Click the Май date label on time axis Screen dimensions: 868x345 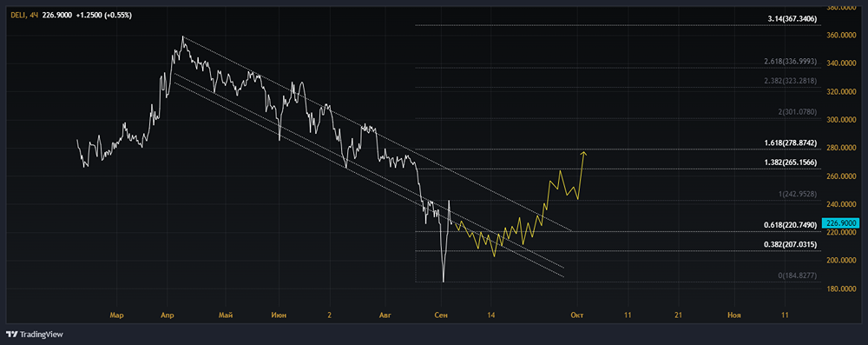(226, 315)
